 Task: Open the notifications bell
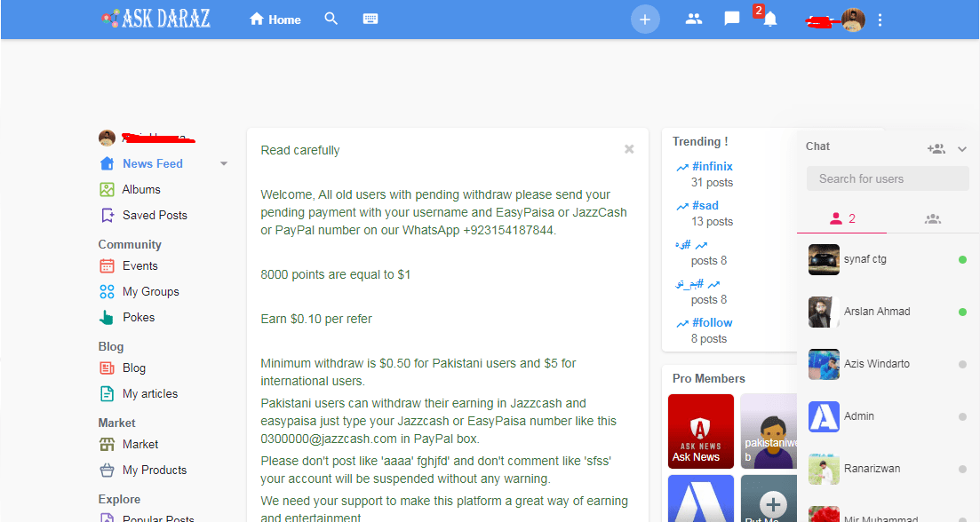(x=769, y=20)
